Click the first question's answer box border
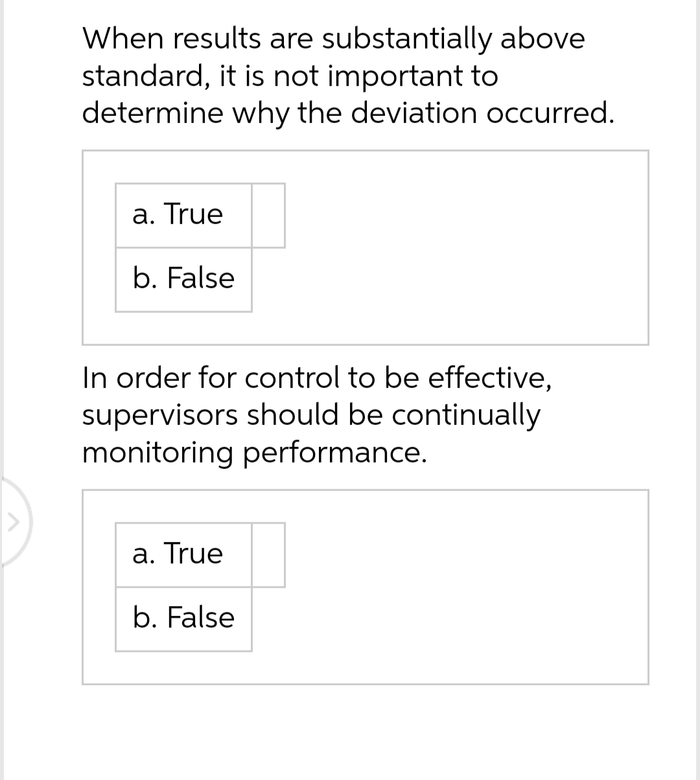This screenshot has width=700, height=780. tap(365, 150)
